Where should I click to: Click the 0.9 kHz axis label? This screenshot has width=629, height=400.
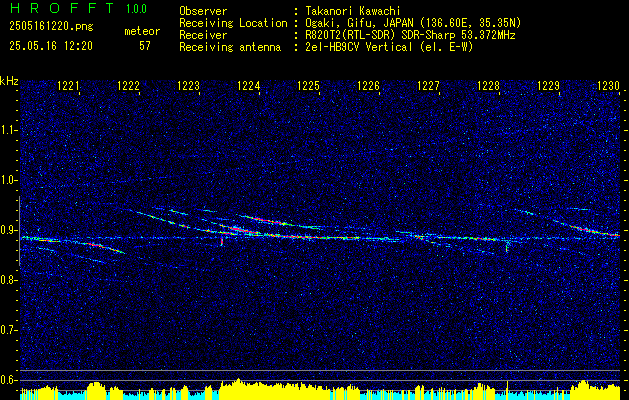tap(7, 230)
